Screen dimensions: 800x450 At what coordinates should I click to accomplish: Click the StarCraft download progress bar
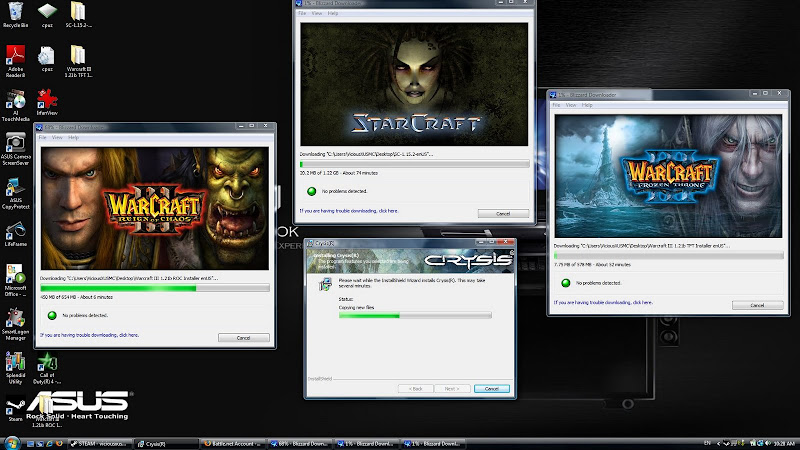(x=414, y=164)
